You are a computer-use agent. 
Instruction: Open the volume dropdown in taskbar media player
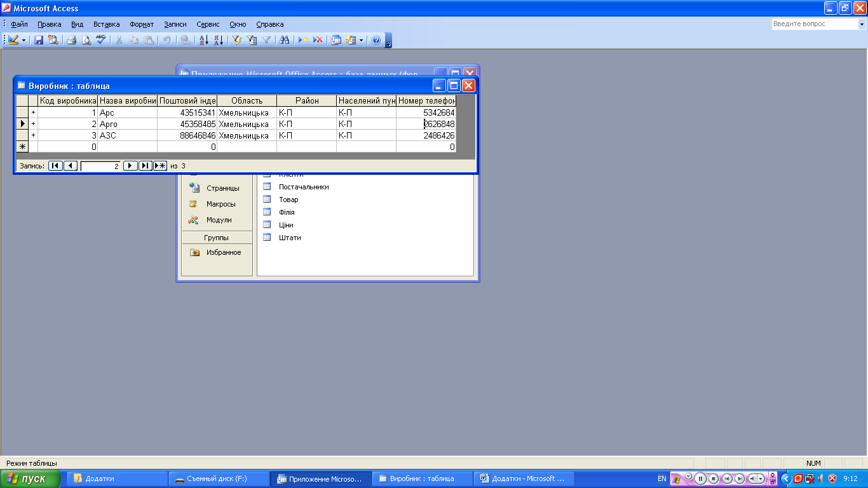(x=762, y=478)
